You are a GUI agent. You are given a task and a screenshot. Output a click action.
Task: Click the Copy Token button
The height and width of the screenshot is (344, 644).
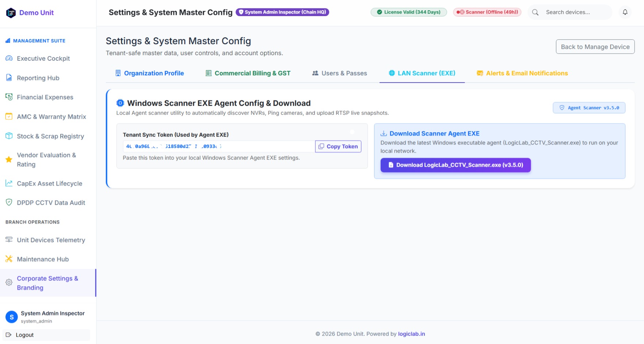tap(338, 146)
